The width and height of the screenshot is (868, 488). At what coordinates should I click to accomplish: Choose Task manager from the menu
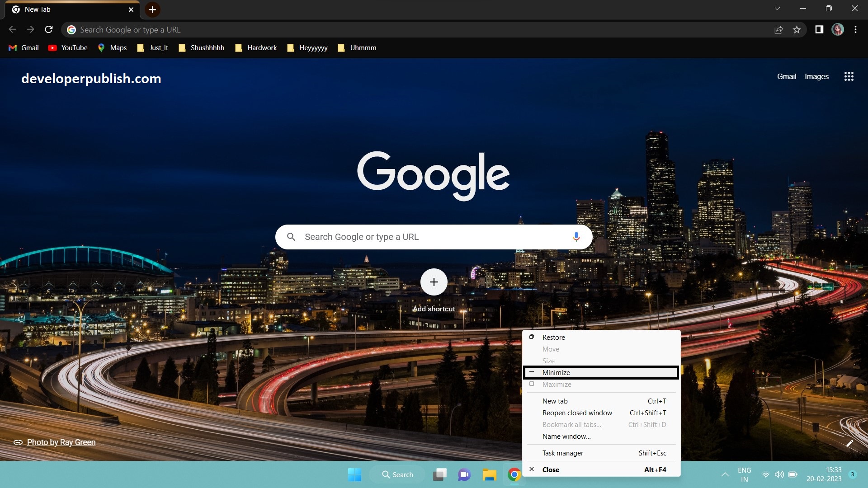click(x=562, y=453)
